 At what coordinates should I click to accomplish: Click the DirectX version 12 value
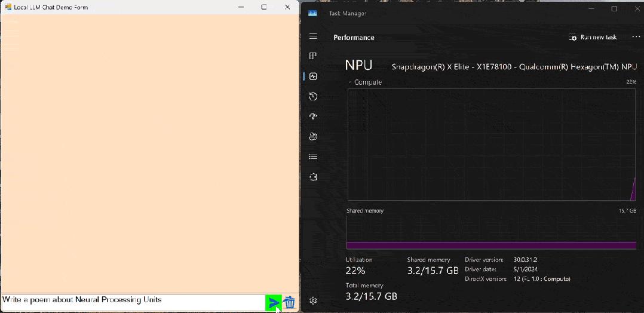(542, 279)
